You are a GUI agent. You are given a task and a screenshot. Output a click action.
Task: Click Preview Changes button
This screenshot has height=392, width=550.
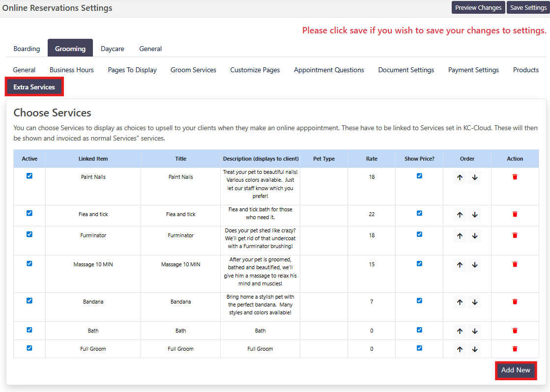pyautogui.click(x=478, y=7)
